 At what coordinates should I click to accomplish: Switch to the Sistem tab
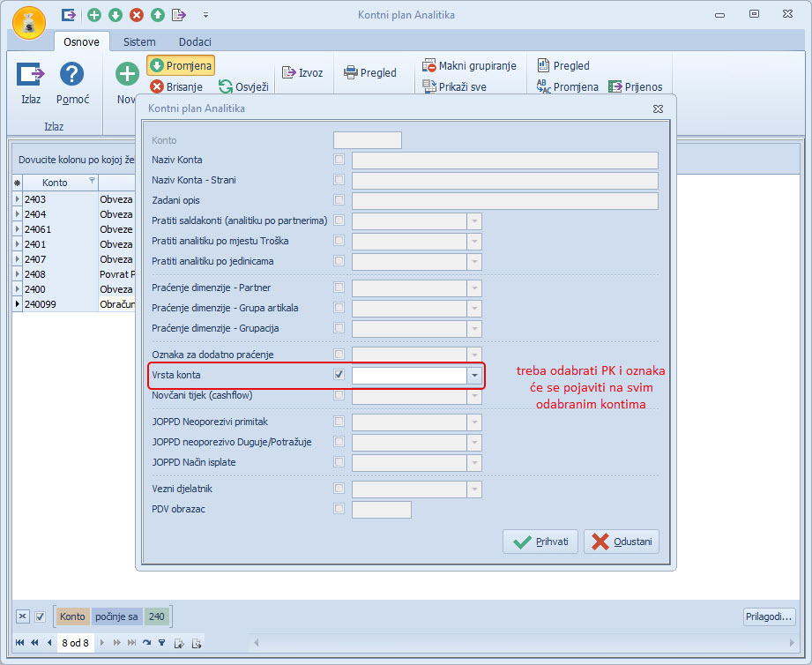point(139,41)
